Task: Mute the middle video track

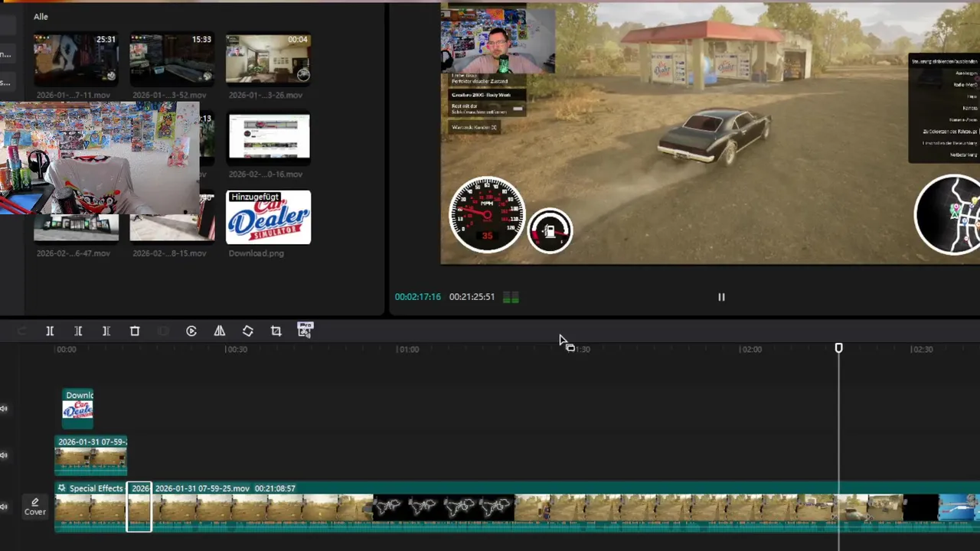Action: 4,455
